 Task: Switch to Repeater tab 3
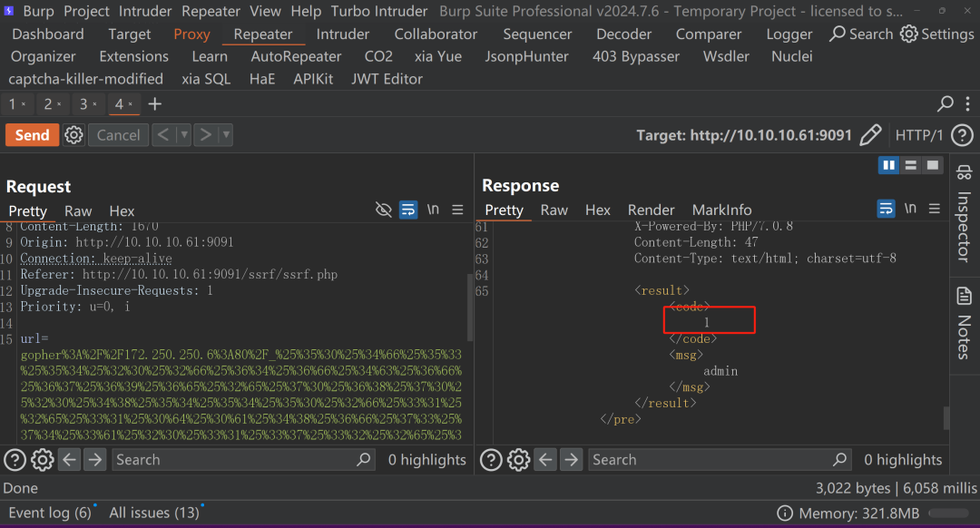click(x=88, y=103)
